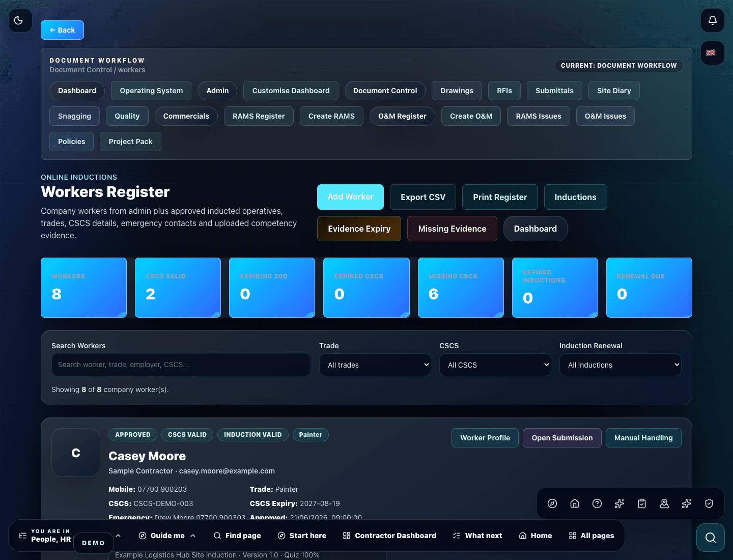Click the house icon in the floating toolbar
The height and width of the screenshot is (560, 733).
click(575, 503)
